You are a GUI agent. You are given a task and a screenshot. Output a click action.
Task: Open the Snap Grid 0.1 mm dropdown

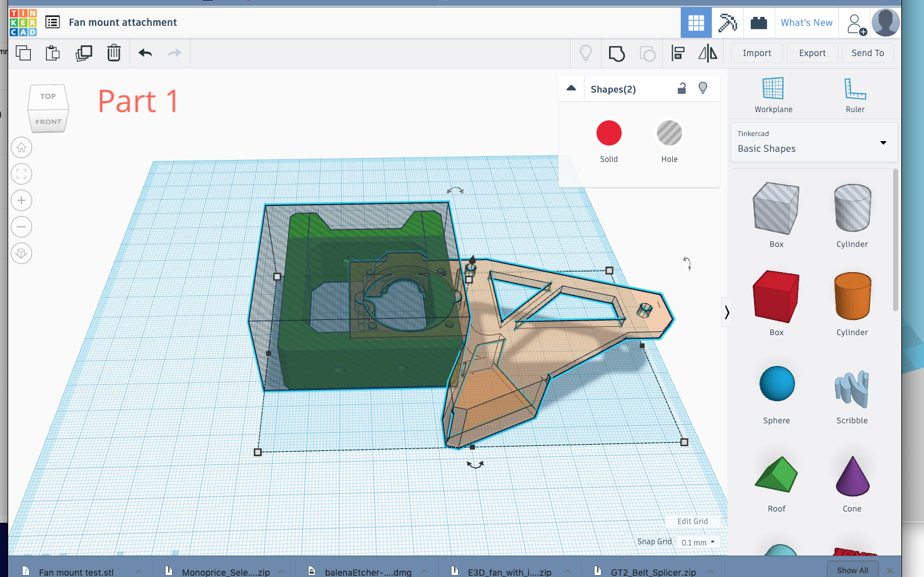tap(699, 542)
